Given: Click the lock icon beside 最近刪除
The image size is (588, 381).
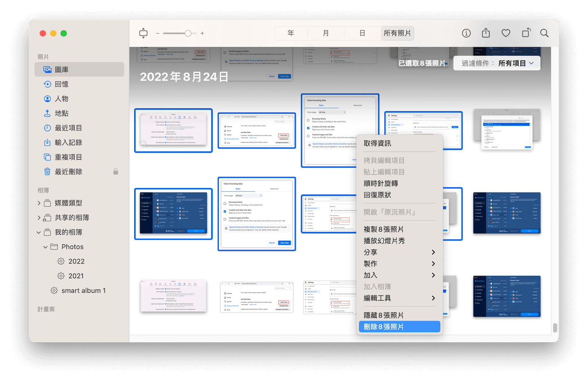Looking at the screenshot, I should tap(116, 171).
